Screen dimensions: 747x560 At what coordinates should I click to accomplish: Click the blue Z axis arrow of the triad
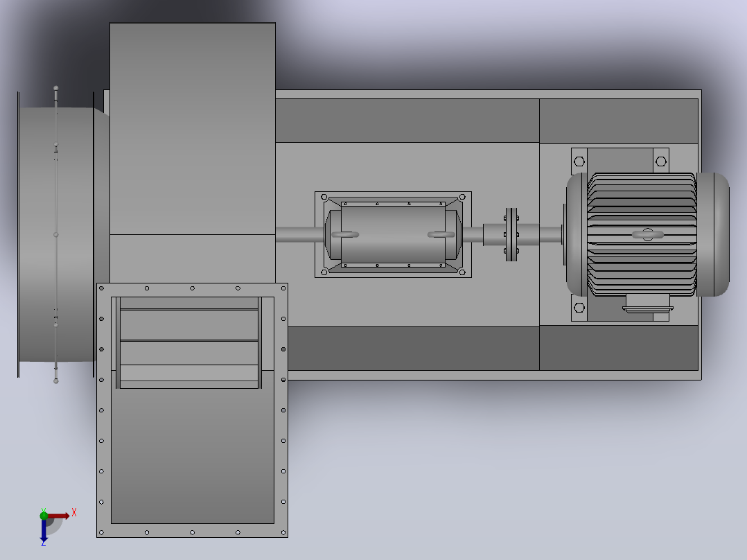(x=44, y=530)
